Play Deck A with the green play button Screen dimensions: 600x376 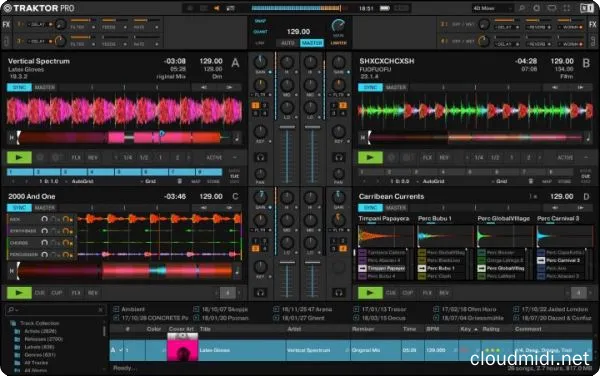[19, 157]
